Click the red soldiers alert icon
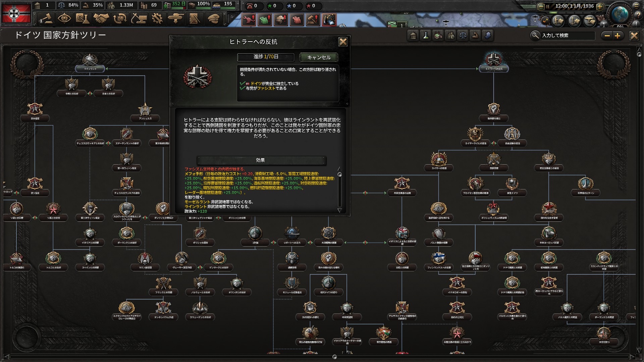 click(x=297, y=20)
